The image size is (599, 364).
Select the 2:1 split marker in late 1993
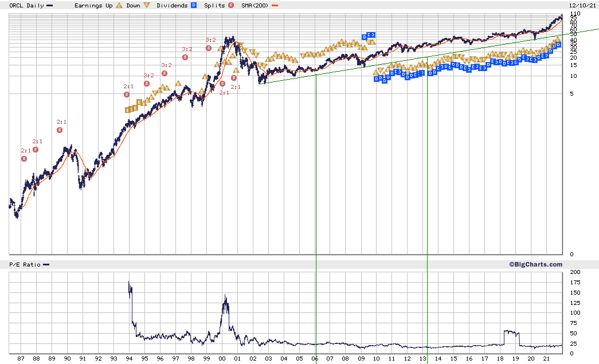[x=127, y=95]
